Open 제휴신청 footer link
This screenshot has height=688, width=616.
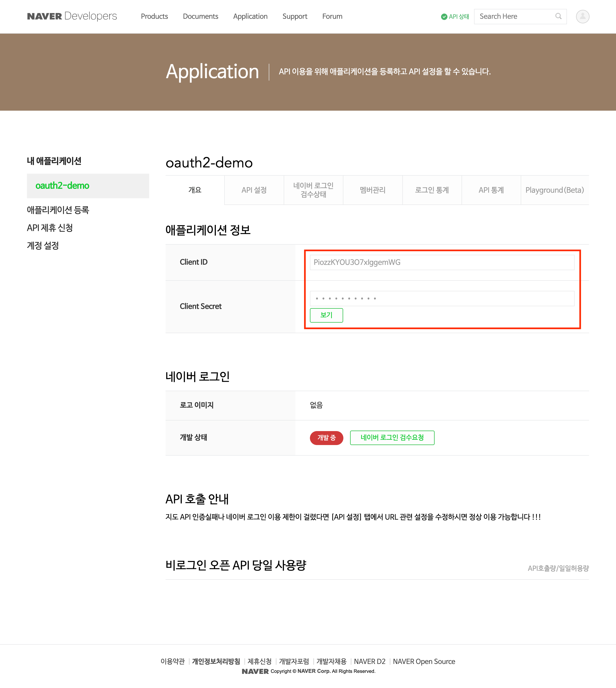(x=259, y=661)
